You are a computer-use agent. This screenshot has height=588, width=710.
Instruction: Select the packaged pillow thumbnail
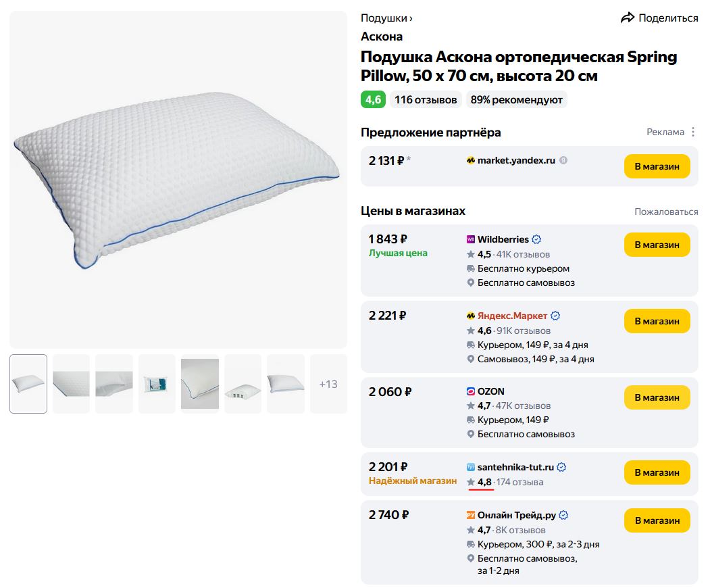click(x=157, y=384)
